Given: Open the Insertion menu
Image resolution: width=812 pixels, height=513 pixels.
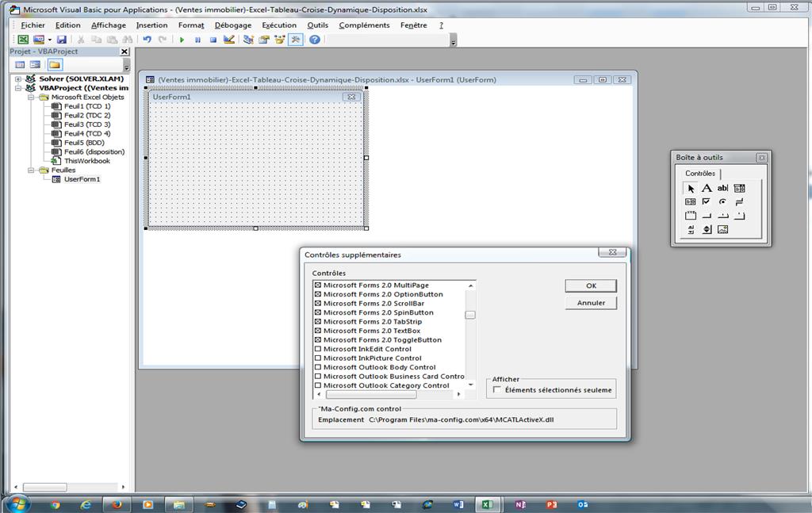Looking at the screenshot, I should coord(151,25).
